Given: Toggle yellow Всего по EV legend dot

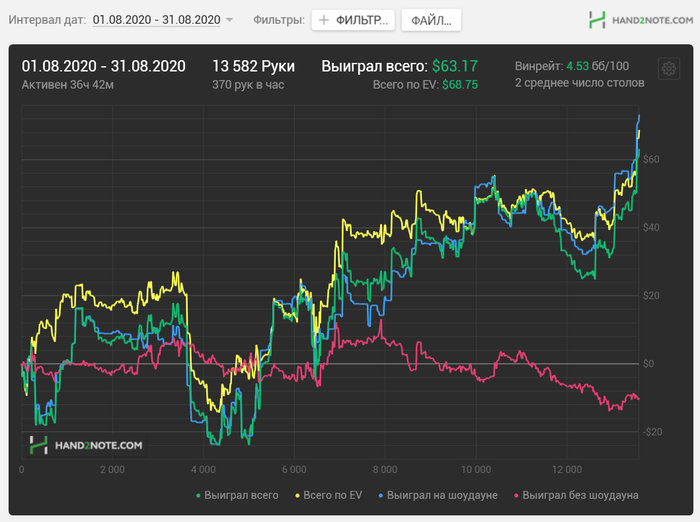Looking at the screenshot, I should pos(297,496).
